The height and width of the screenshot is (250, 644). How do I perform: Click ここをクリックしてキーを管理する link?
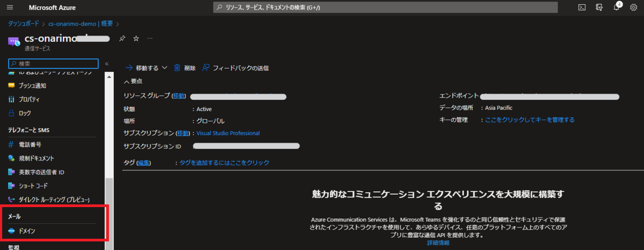coord(530,120)
